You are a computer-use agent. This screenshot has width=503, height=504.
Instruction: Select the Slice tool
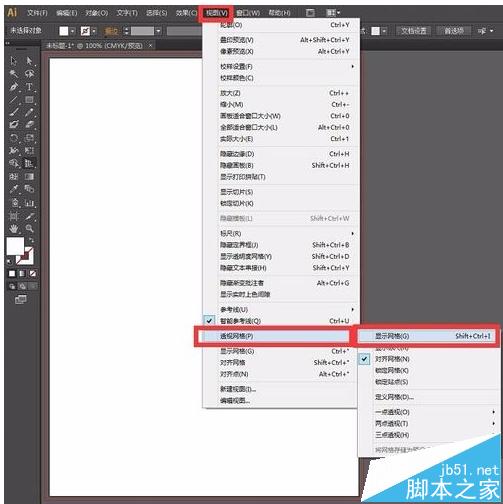pos(29,216)
